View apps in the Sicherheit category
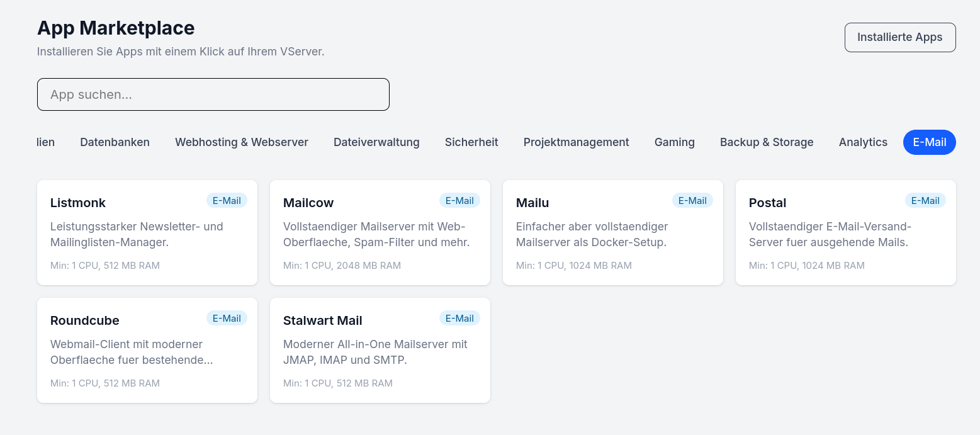 coord(471,142)
